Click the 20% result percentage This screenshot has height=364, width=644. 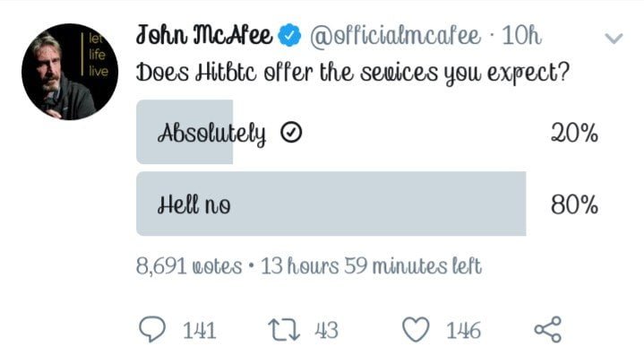(574, 134)
